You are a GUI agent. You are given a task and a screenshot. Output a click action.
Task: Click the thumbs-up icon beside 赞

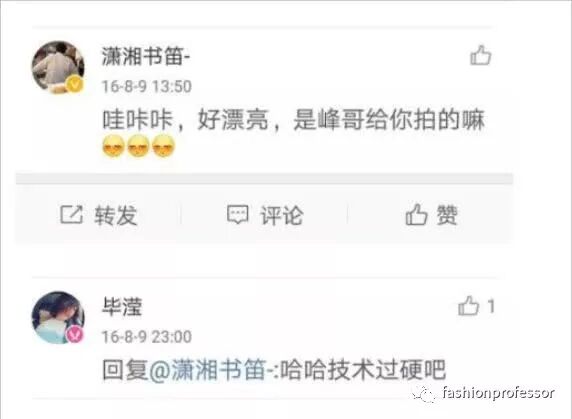point(416,214)
